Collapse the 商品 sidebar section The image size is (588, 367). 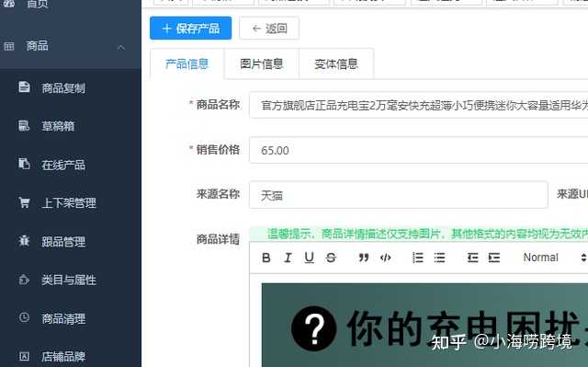point(120,47)
